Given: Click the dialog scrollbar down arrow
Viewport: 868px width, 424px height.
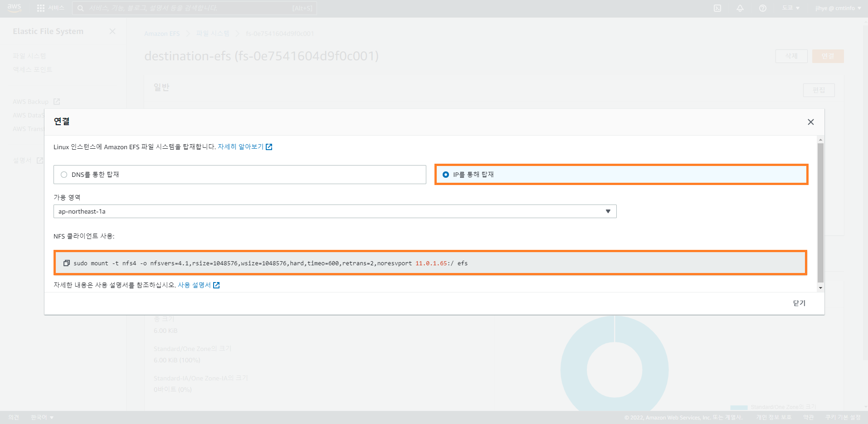Looking at the screenshot, I should click(820, 288).
